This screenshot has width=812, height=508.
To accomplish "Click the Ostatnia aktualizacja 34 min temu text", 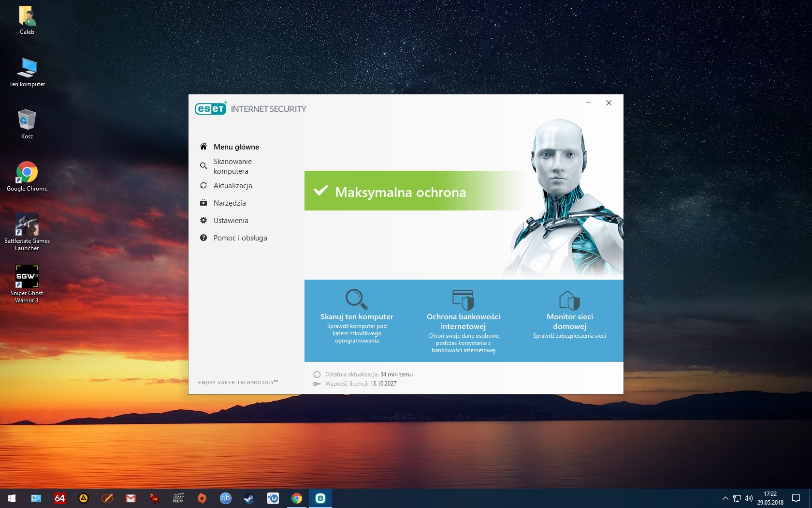I will click(369, 374).
